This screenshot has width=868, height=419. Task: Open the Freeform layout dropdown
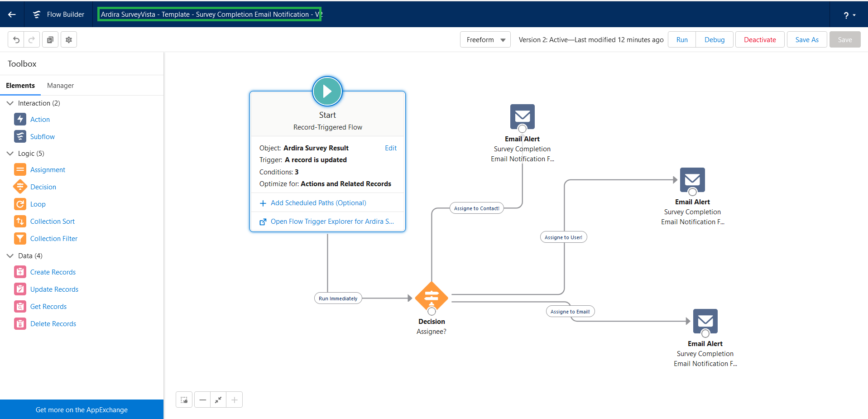click(485, 39)
